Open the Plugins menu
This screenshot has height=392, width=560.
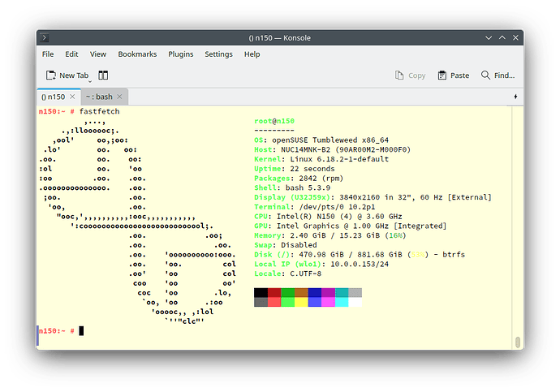pos(181,54)
